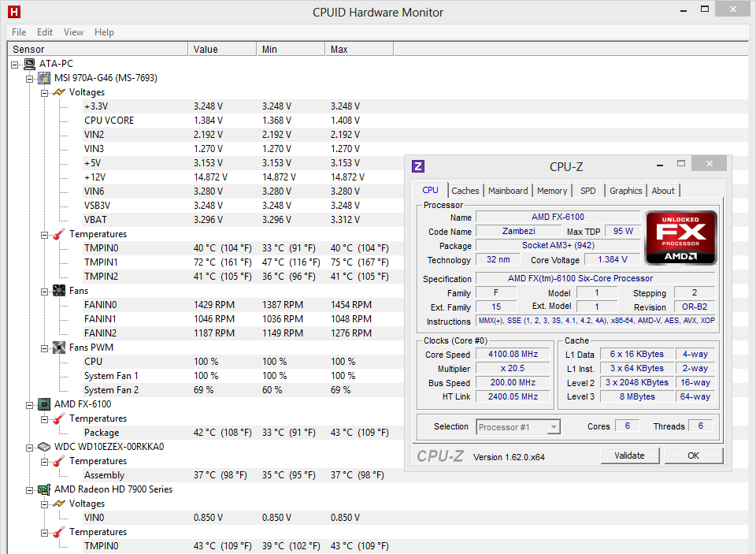Collapse the Fans group
This screenshot has height=554, width=756.
point(44,292)
